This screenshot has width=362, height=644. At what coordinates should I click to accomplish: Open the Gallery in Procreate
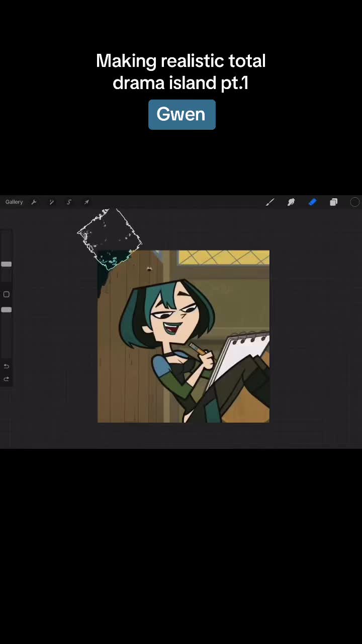coord(14,202)
